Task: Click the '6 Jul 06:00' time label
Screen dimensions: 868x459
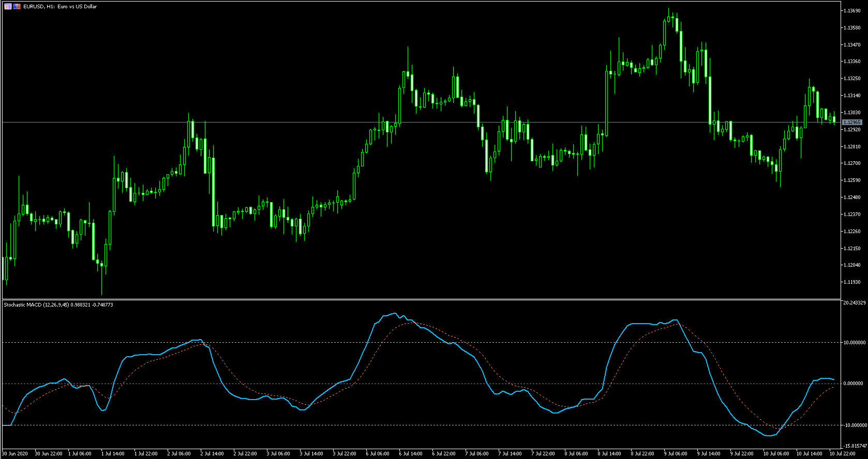Action: pyautogui.click(x=378, y=454)
